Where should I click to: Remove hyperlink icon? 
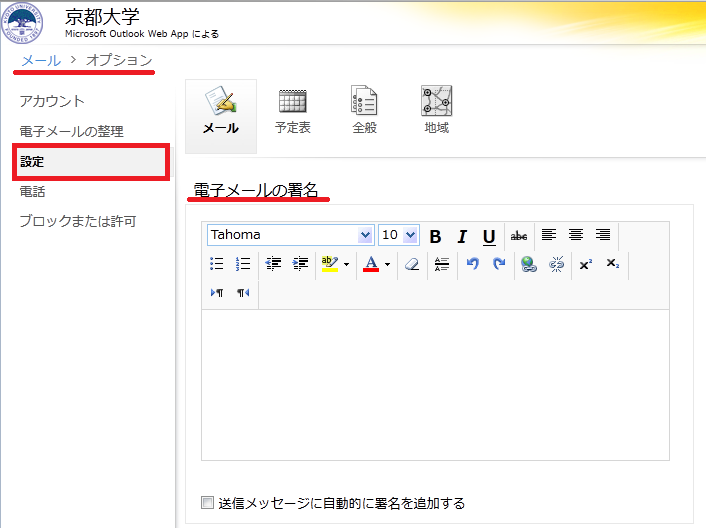tap(557, 264)
